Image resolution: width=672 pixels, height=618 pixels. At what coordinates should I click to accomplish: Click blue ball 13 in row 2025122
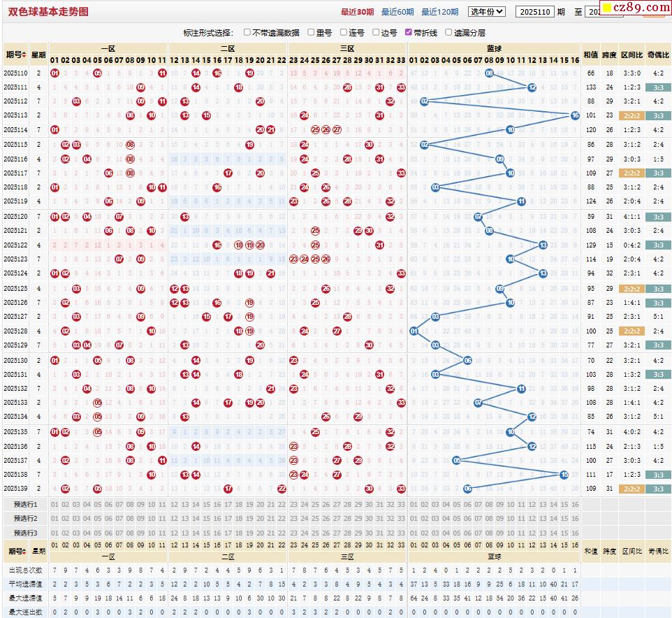[x=543, y=245]
